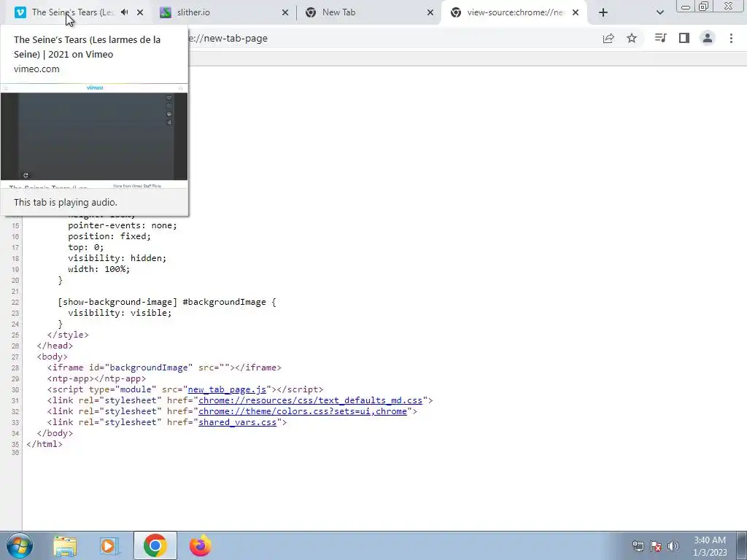Open the shared_vars.css link
Viewport: 747px width, 560px height.
pyautogui.click(x=237, y=422)
